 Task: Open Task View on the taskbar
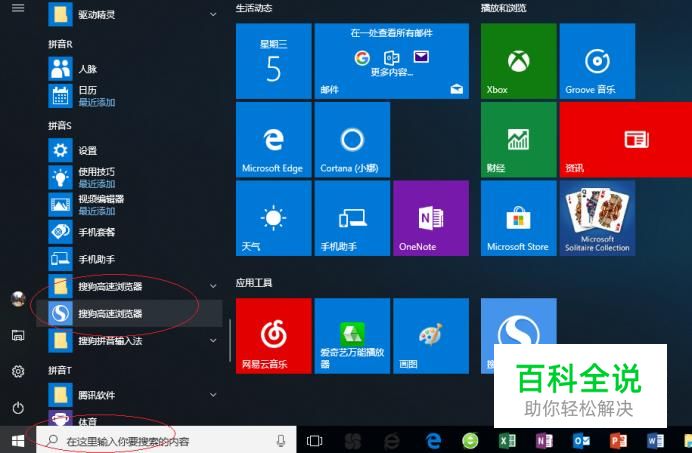coord(314,440)
